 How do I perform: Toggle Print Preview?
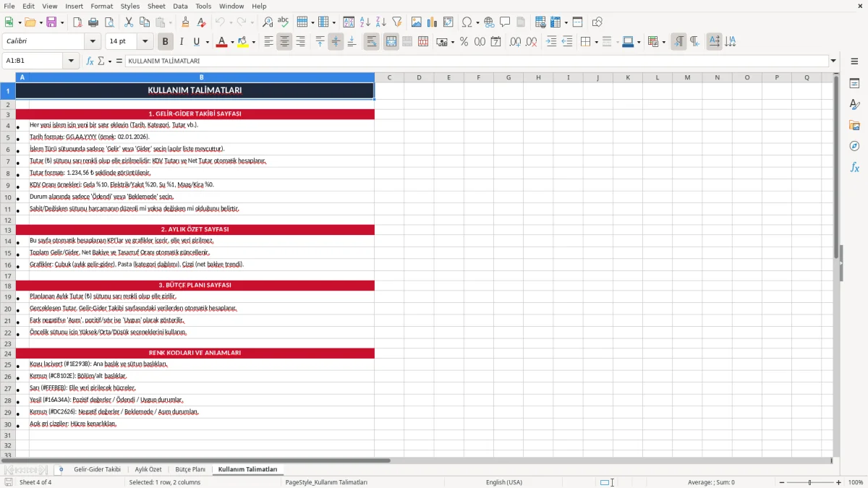(109, 22)
